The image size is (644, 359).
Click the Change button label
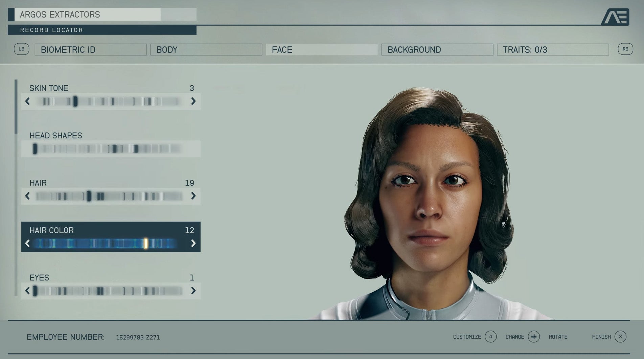pos(514,337)
